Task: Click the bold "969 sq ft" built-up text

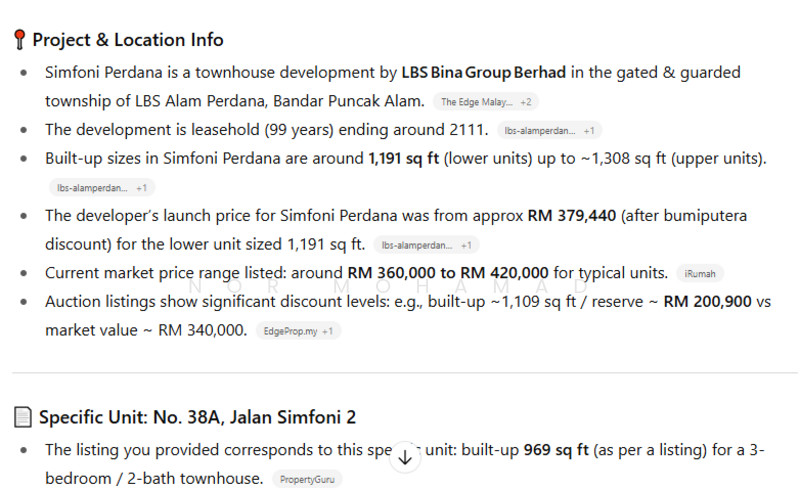Action: pyautogui.click(x=556, y=450)
